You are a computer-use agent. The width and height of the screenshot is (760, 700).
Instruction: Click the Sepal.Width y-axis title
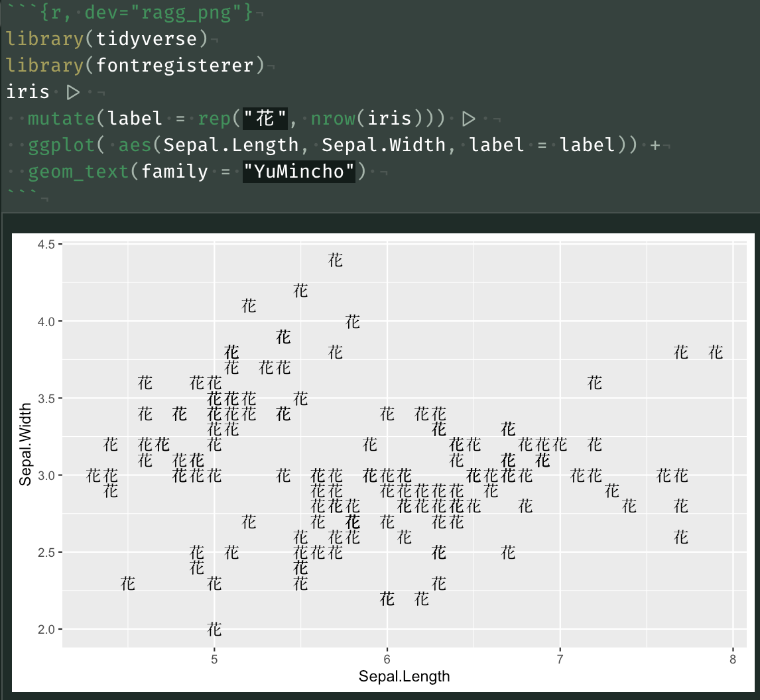click(x=25, y=444)
